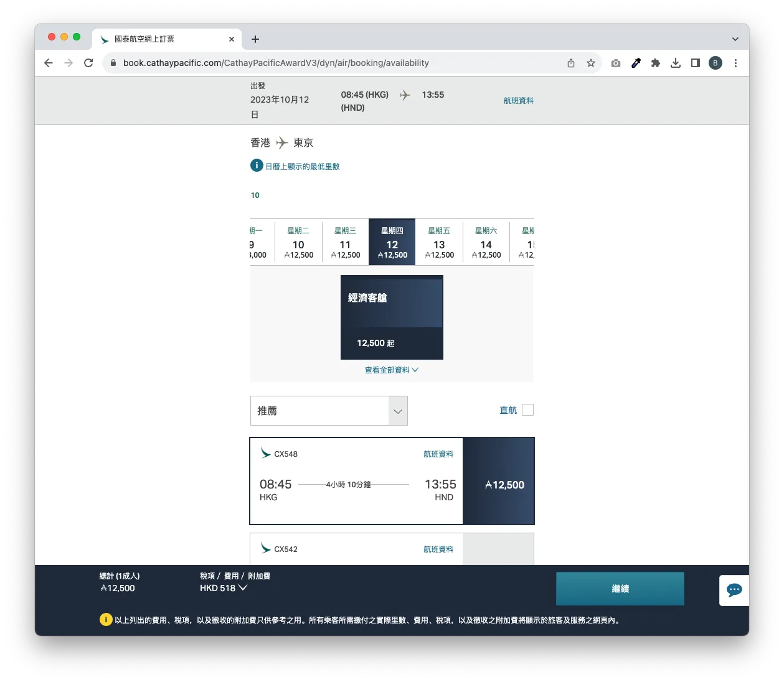This screenshot has height=682, width=784.
Task: Click the 4小時 10分鐘 duration label
Action: (349, 485)
